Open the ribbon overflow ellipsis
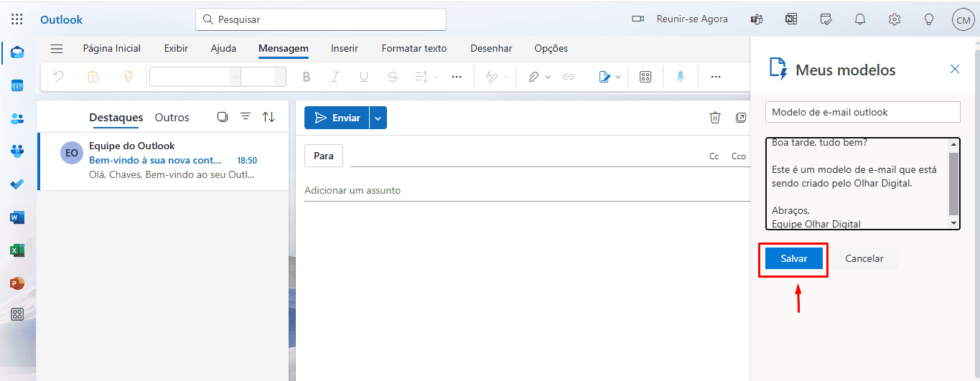The image size is (980, 381). (715, 77)
